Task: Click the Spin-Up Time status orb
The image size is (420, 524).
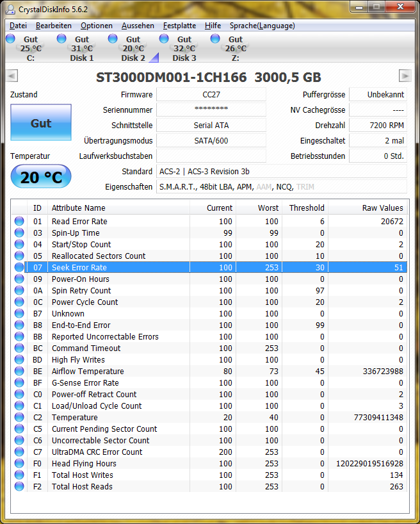Action: pos(19,233)
